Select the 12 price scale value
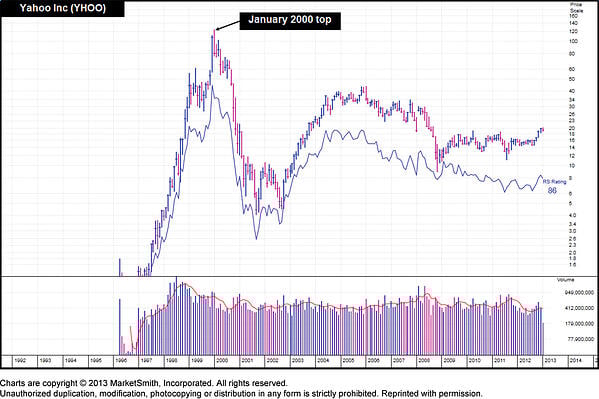This screenshot has width=599, height=399. (x=572, y=156)
